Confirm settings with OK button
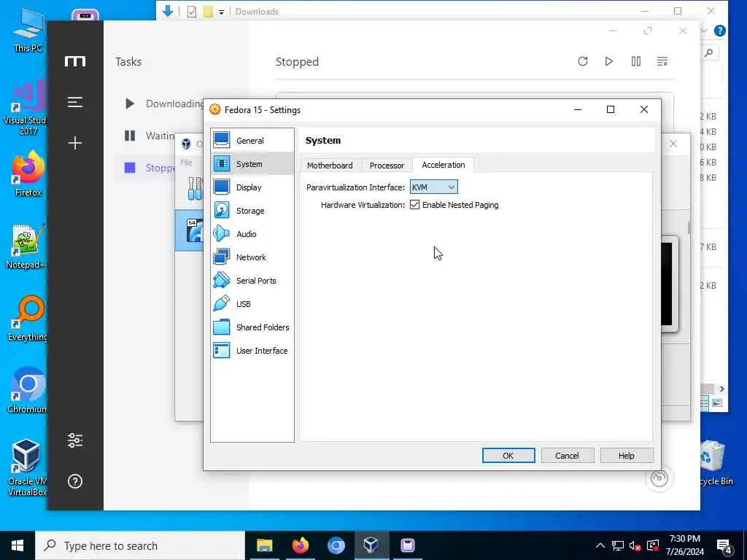The height and width of the screenshot is (560, 747). pos(508,456)
